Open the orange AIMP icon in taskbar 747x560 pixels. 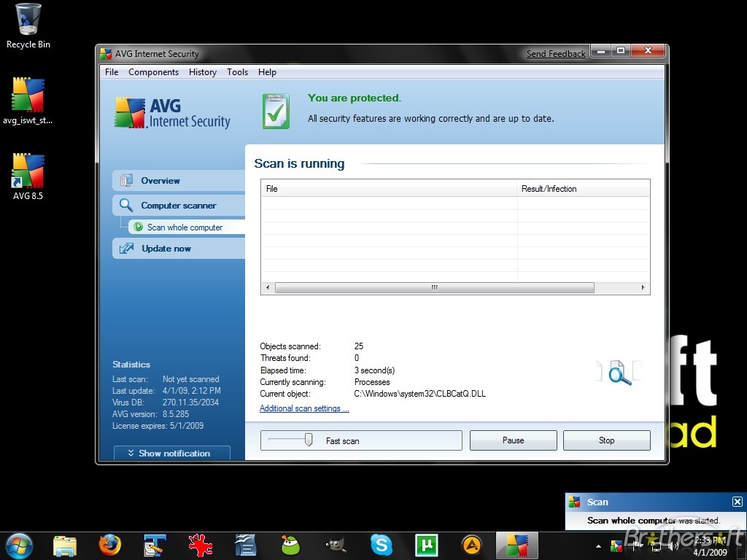[x=472, y=545]
